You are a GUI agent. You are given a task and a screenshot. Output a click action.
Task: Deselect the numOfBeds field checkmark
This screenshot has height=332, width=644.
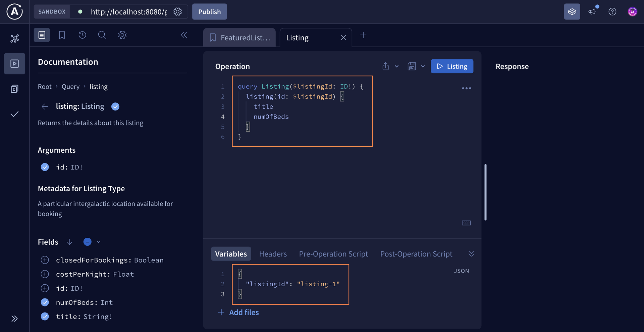[45, 302]
